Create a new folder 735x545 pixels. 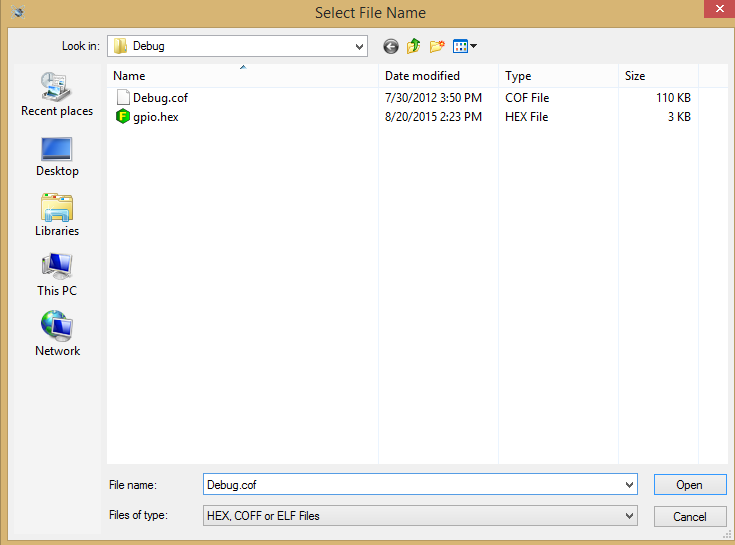pos(437,46)
